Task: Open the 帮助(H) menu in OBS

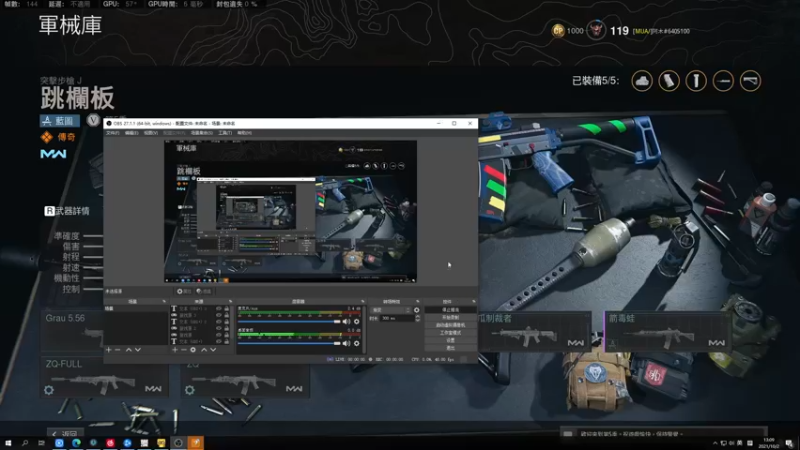Action: tap(244, 133)
